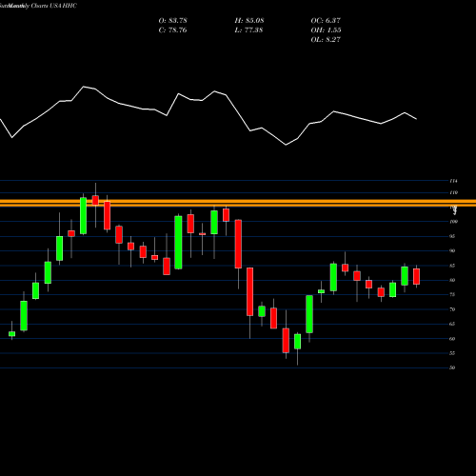Click the 90 price axis label
This screenshot has height=476, width=476.
[452, 250]
